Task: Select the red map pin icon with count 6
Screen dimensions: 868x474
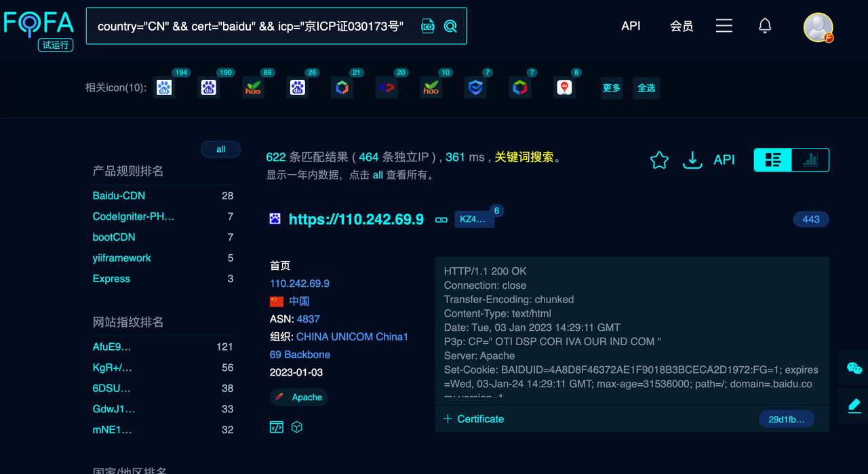Action: [x=564, y=87]
